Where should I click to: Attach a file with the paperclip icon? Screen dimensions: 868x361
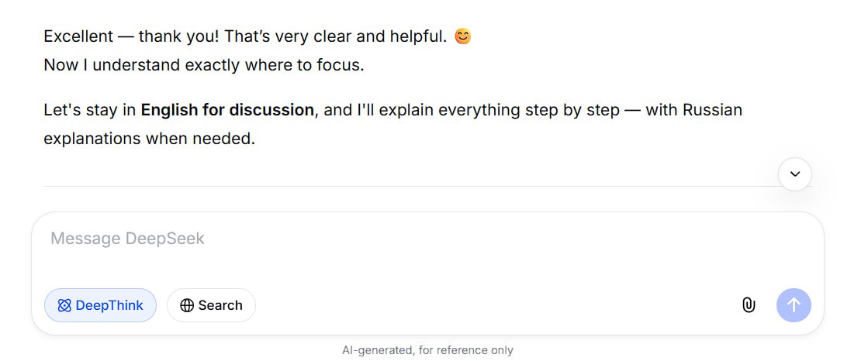tap(748, 305)
